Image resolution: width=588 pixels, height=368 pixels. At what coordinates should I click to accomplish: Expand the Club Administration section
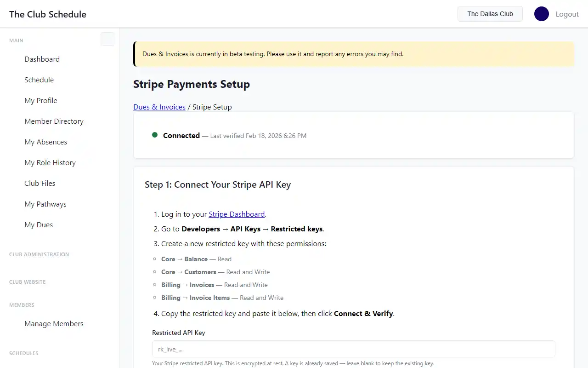pos(39,254)
